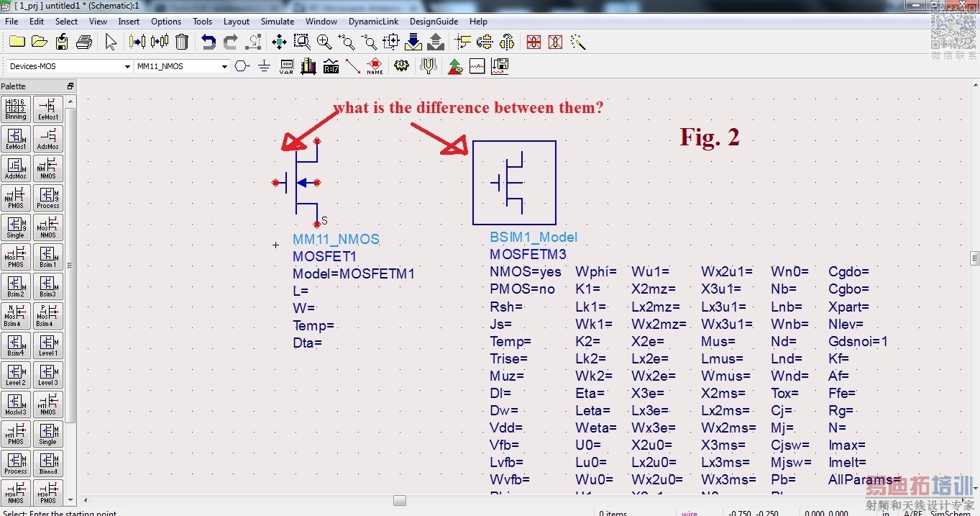Print the schematic with printer icon
980x516 pixels.
84,42
